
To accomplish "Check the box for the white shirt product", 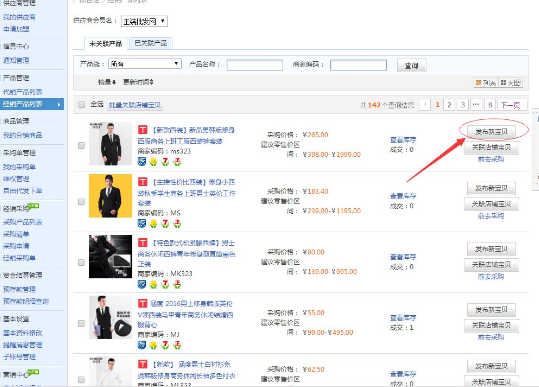I will pos(81,379).
